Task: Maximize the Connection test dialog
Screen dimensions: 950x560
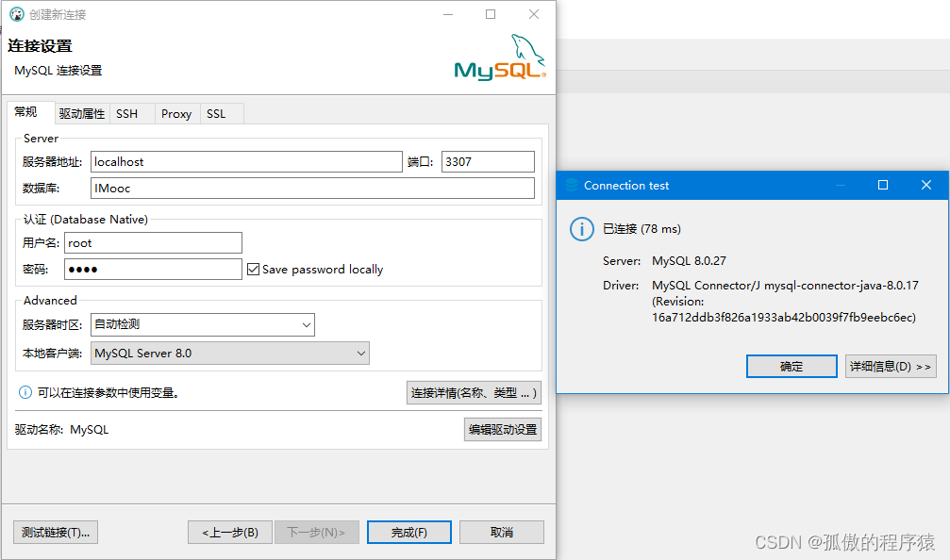Action: click(x=883, y=185)
